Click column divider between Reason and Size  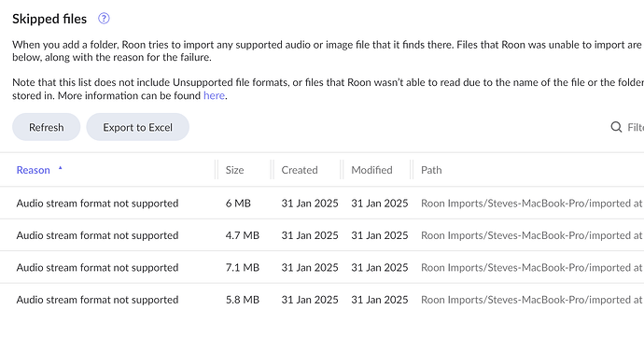217,170
